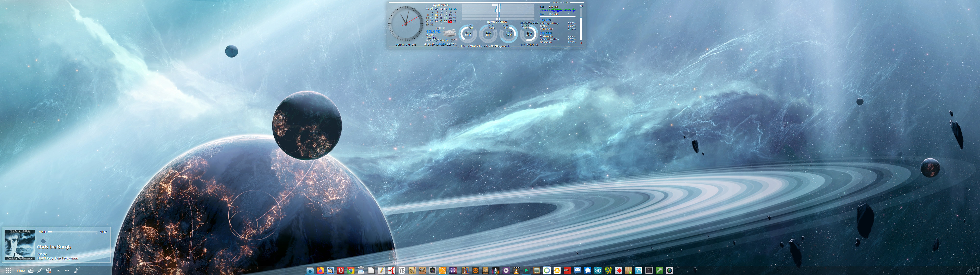
Task: Open the Opera browser icon
Action: [341, 270]
